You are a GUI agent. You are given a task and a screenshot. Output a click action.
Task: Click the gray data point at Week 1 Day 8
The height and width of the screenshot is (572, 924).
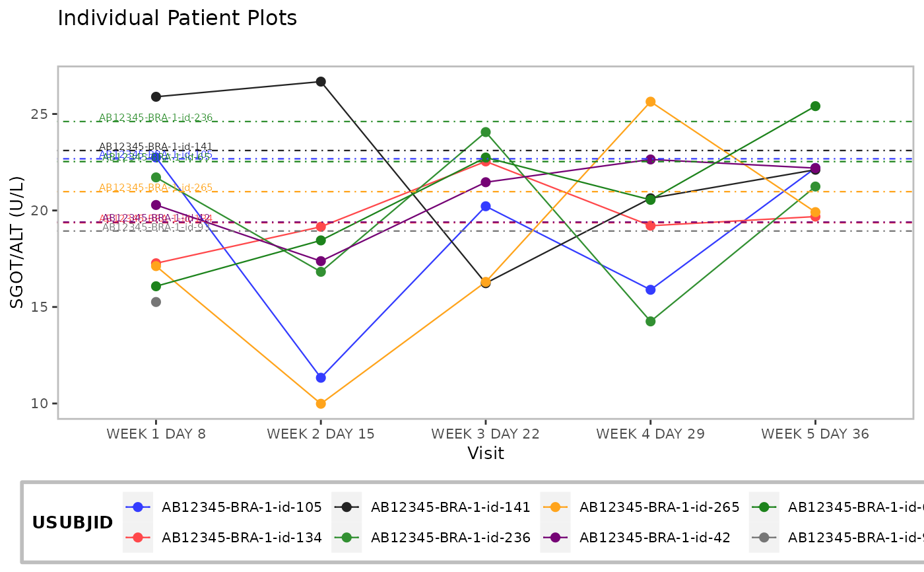point(156,302)
